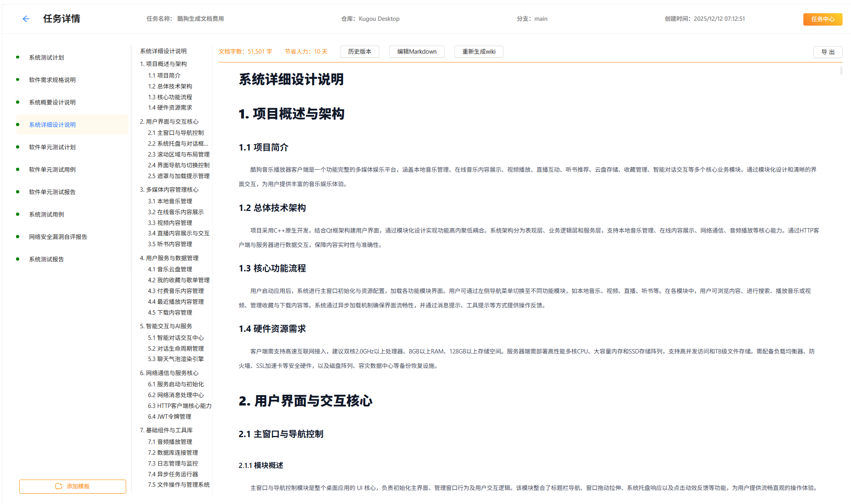851x504 pixels.
Task: Navigate to 3.1 本地音乐管理 in outline
Action: (171, 201)
